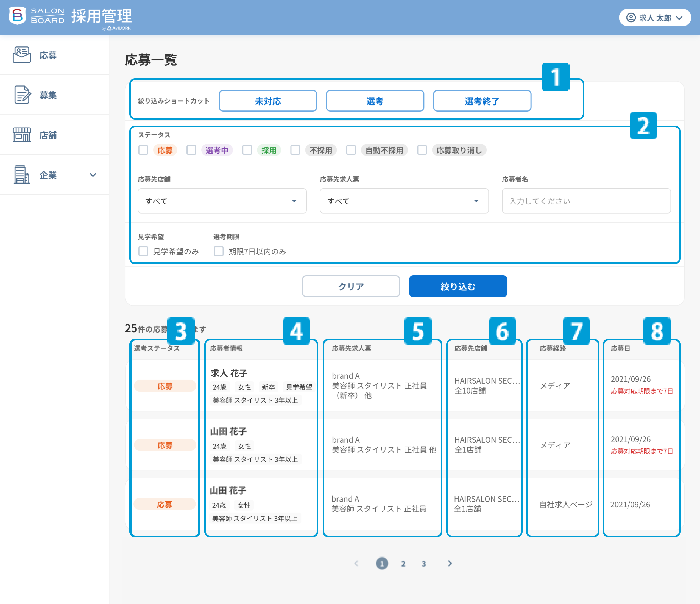Click the 選考終了 shortcut button

(x=482, y=101)
